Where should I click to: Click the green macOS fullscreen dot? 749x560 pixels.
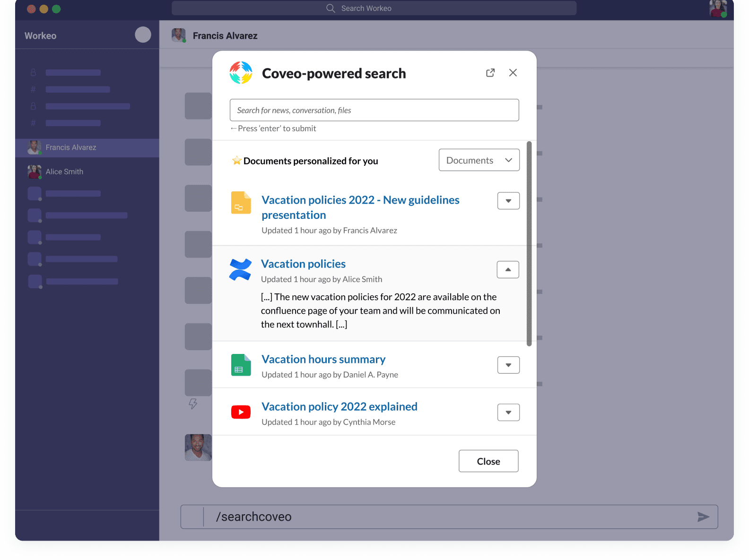pyautogui.click(x=56, y=9)
